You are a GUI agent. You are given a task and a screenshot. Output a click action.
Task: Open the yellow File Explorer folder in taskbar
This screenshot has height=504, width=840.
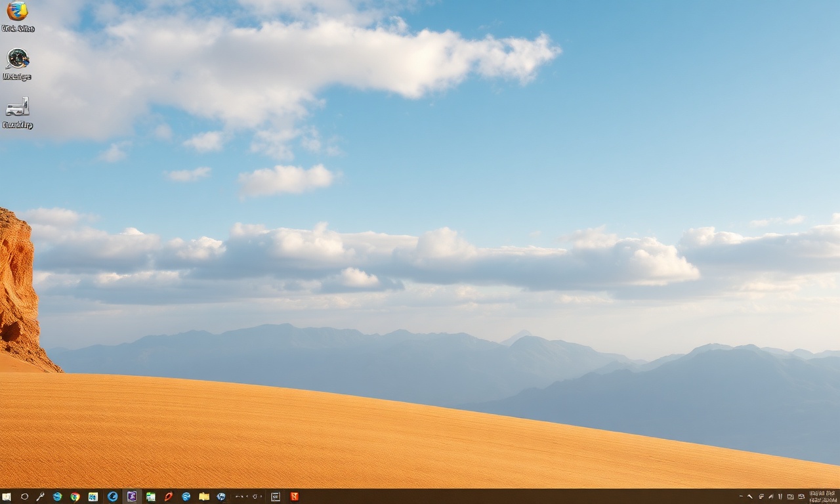[204, 497]
